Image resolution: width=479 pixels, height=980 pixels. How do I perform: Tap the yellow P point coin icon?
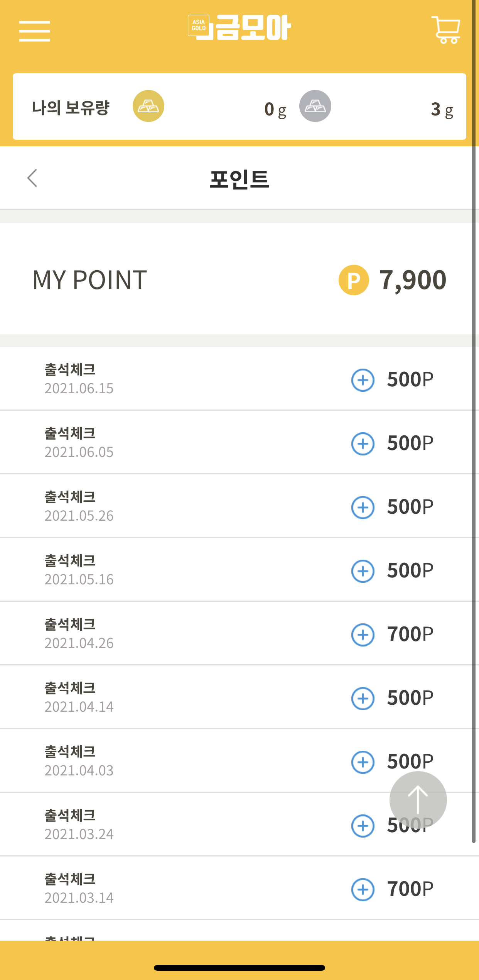(x=354, y=280)
